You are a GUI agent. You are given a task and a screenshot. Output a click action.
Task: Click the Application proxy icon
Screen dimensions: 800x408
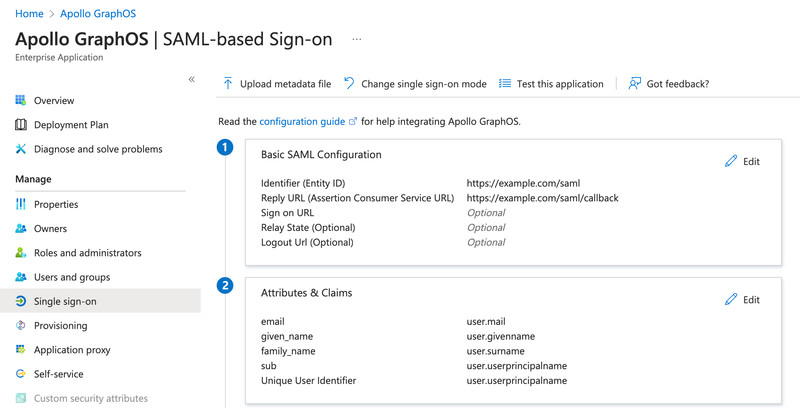click(x=20, y=349)
